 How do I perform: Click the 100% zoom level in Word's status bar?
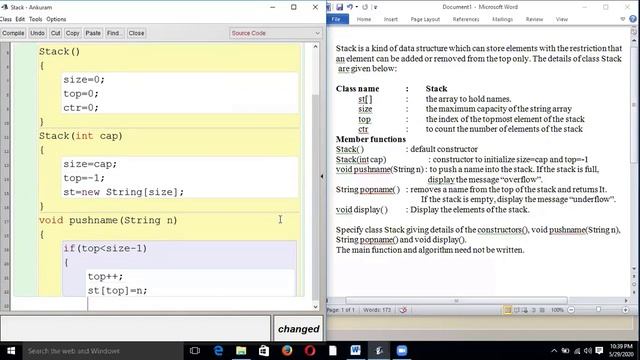(557, 310)
